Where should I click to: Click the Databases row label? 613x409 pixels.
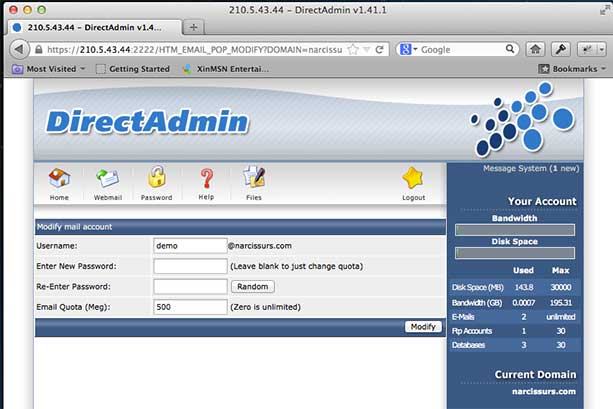(468, 345)
